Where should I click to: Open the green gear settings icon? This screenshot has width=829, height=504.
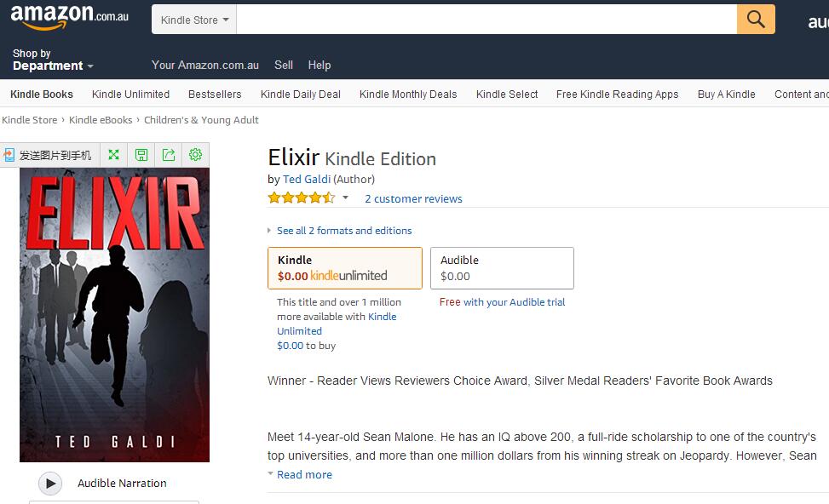click(x=196, y=155)
